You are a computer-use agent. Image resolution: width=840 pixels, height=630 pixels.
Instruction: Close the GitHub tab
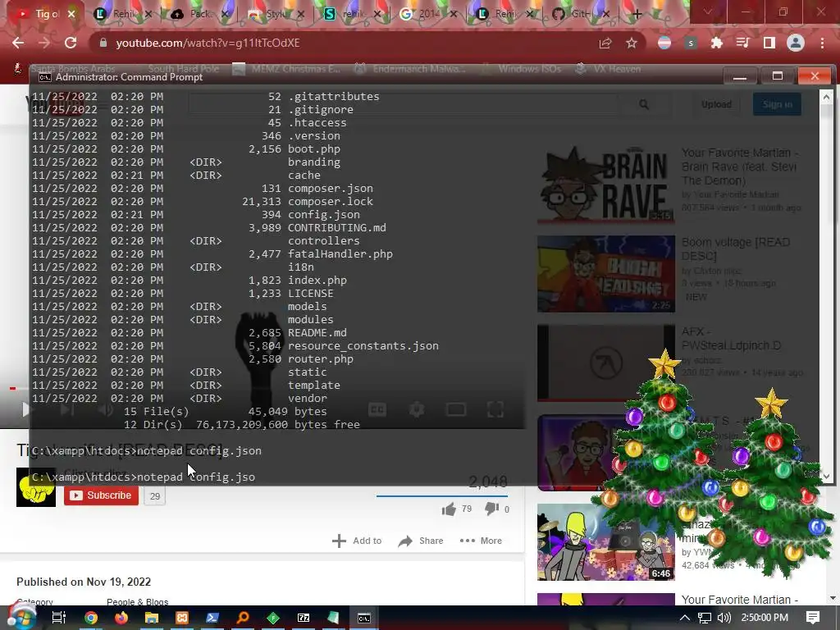606,14
